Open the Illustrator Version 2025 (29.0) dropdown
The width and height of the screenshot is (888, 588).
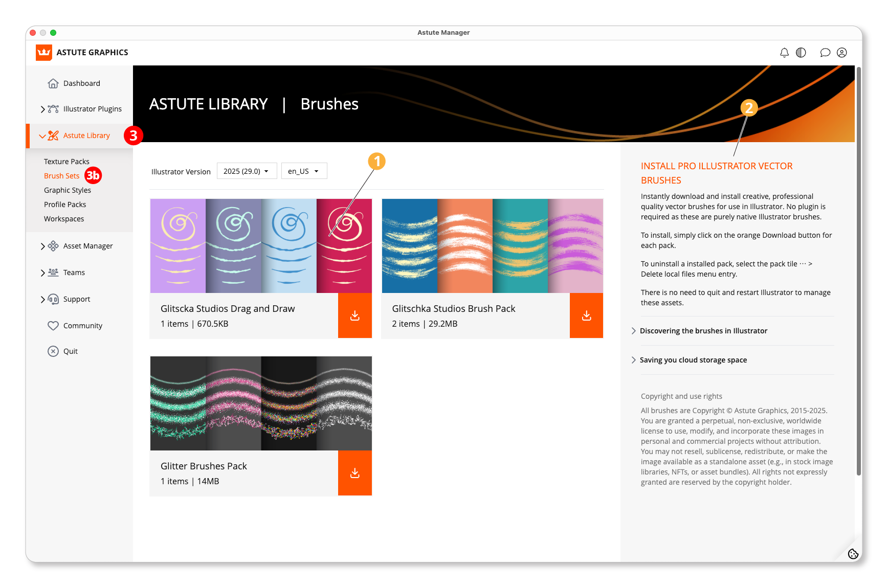247,171
